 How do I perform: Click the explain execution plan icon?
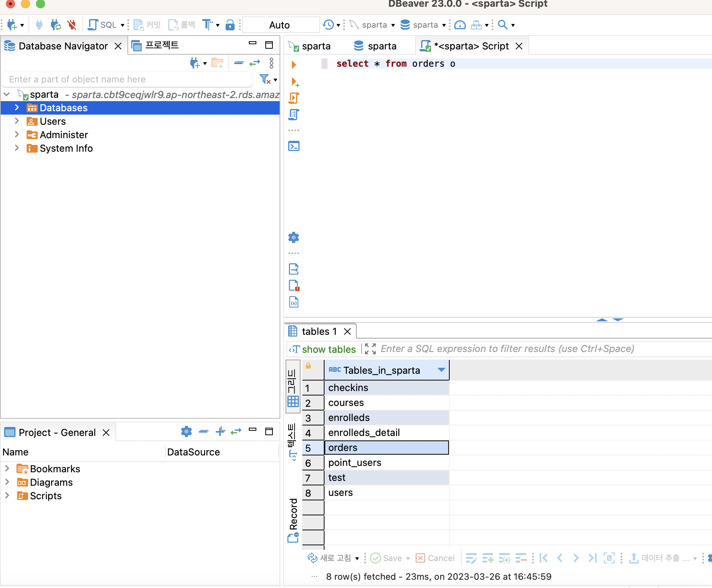click(x=294, y=115)
